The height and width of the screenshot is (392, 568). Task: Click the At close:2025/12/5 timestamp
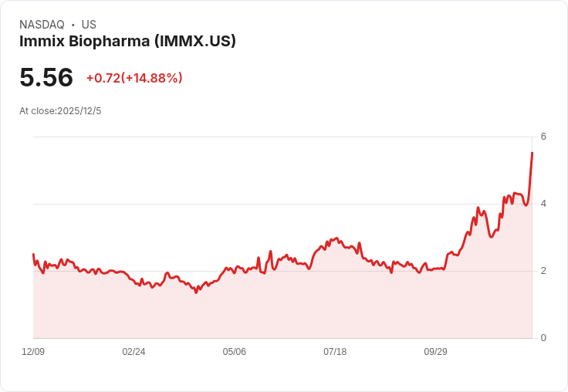coord(60,111)
